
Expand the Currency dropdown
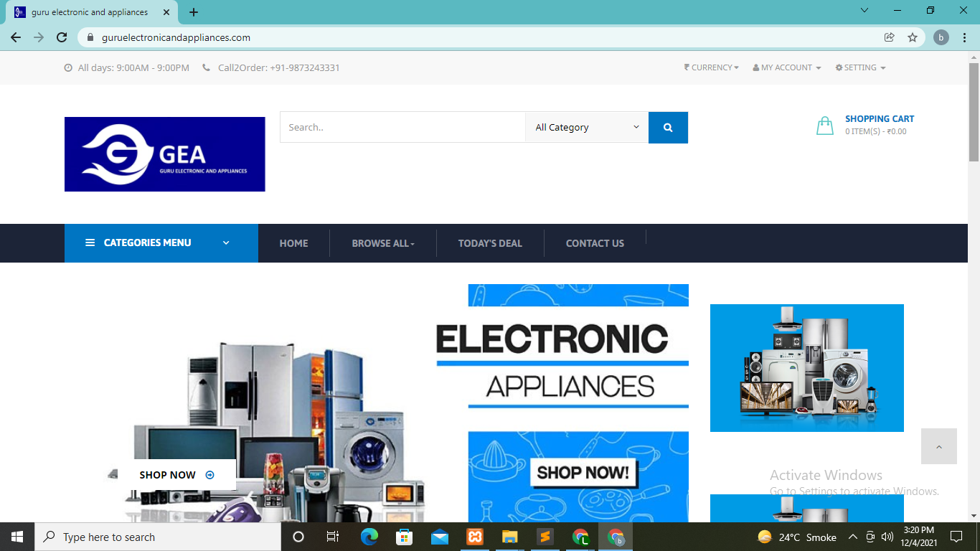click(x=711, y=67)
